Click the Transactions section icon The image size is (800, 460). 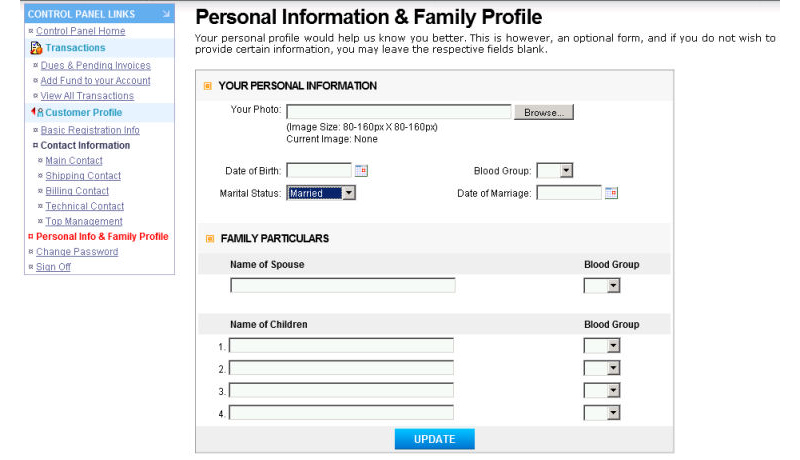tap(36, 48)
